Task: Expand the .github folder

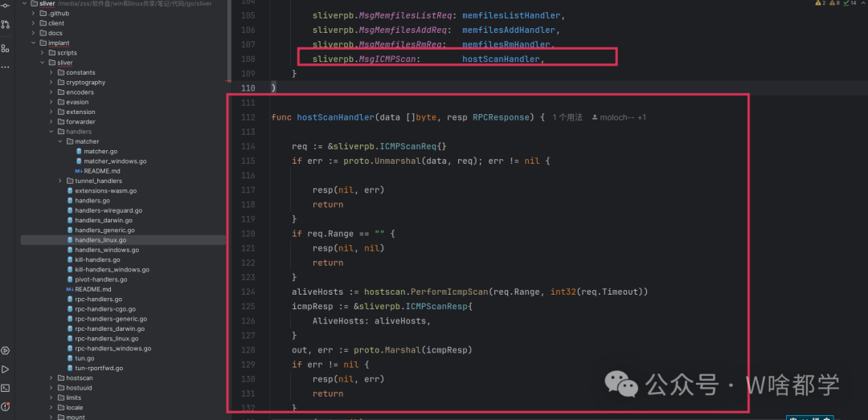Action: tap(34, 14)
